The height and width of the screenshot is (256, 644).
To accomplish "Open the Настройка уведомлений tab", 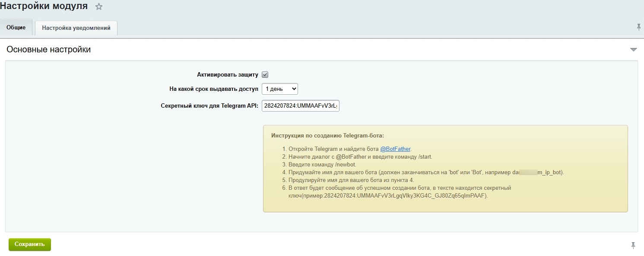I will [76, 28].
